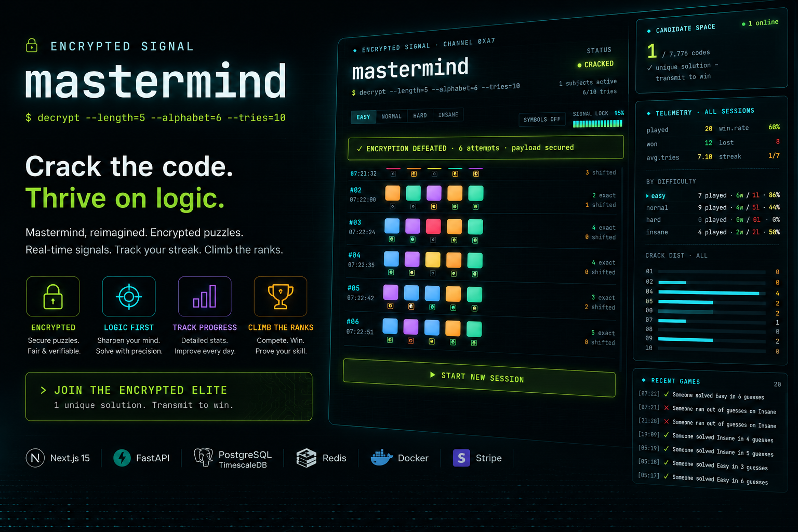Click the '7,776 codes' text

tap(689, 53)
